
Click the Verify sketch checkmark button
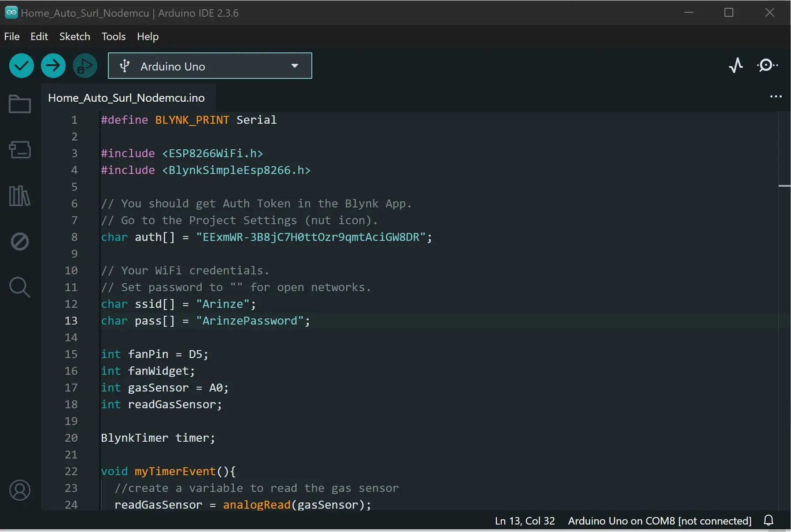click(21, 66)
